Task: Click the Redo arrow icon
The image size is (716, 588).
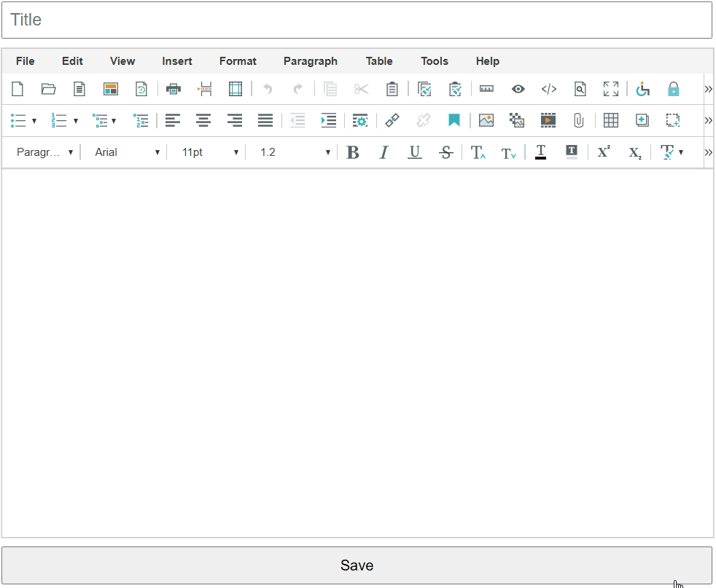Action: (297, 89)
